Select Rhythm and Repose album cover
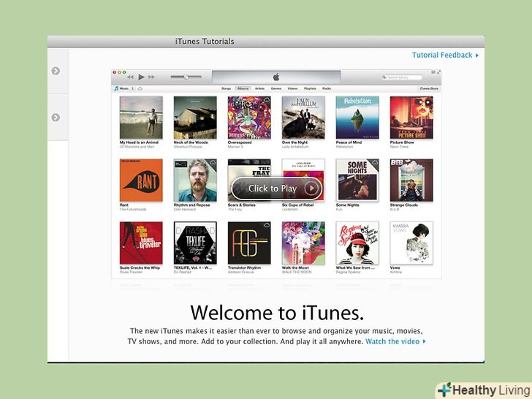Viewport: 532px width, 399px height. (x=195, y=180)
